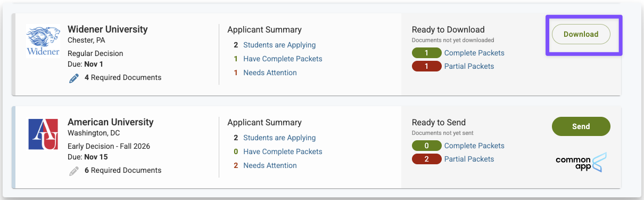Image resolution: width=644 pixels, height=200 pixels.
Task: Click the gray pencil icon for American University
Action: point(74,171)
